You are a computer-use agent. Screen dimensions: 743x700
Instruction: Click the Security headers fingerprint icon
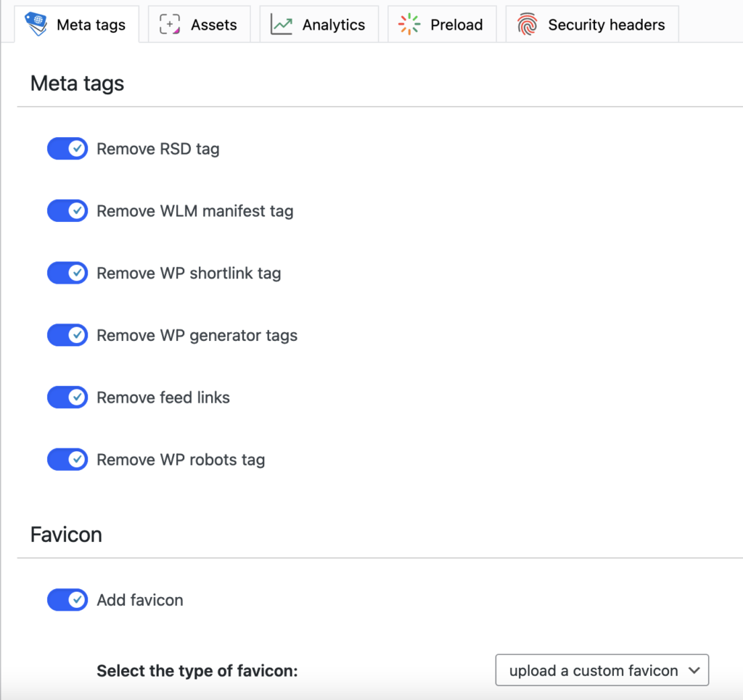pos(528,24)
